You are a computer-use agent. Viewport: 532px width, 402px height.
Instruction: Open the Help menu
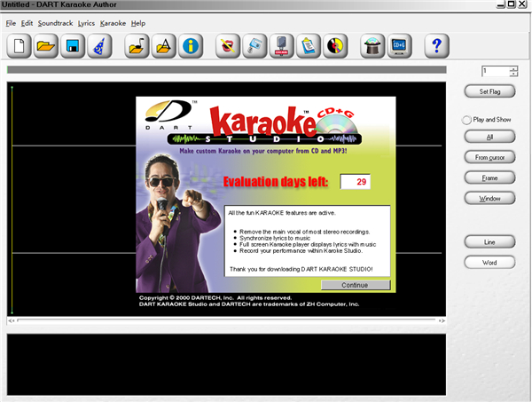(x=138, y=23)
